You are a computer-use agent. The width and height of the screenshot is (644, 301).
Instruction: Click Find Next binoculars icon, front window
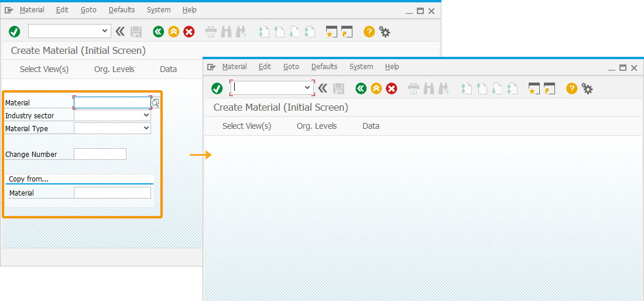[x=444, y=88]
